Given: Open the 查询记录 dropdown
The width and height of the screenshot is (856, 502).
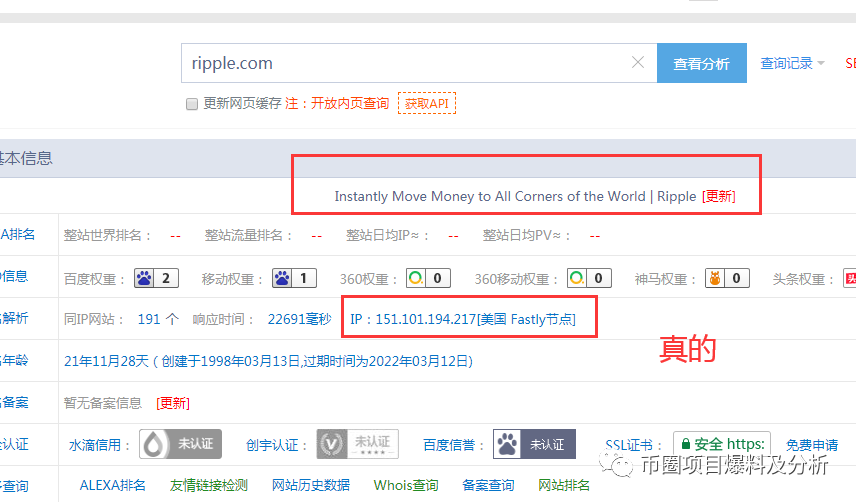Looking at the screenshot, I should pyautogui.click(x=792, y=63).
